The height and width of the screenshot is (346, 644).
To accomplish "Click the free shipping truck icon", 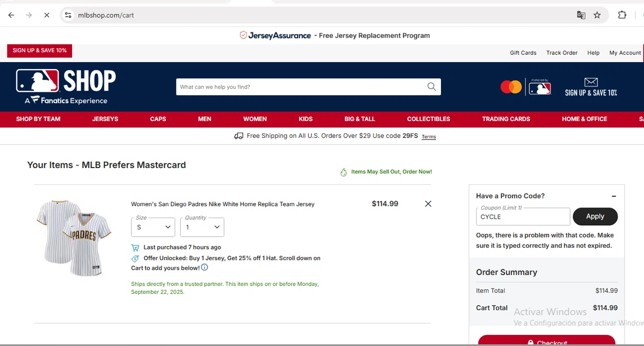I will [239, 136].
